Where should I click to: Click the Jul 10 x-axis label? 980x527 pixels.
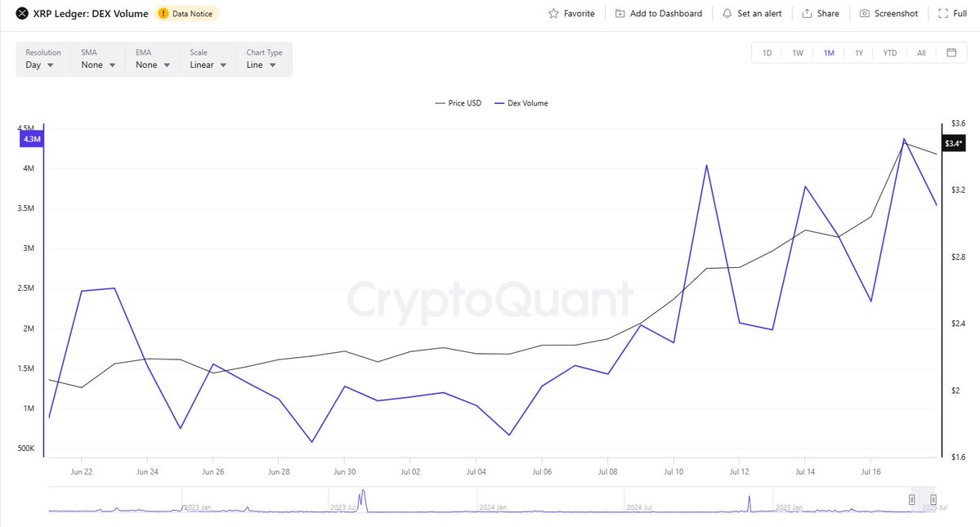tap(673, 472)
